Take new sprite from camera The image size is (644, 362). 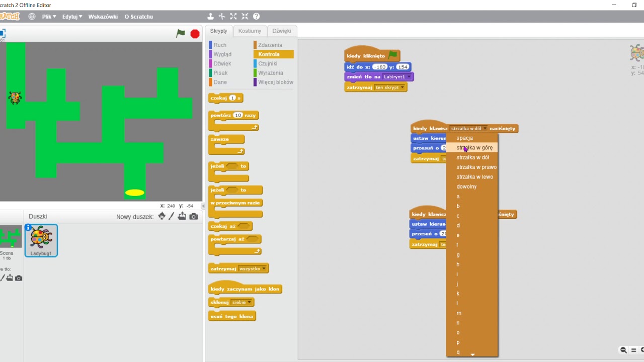(194, 216)
